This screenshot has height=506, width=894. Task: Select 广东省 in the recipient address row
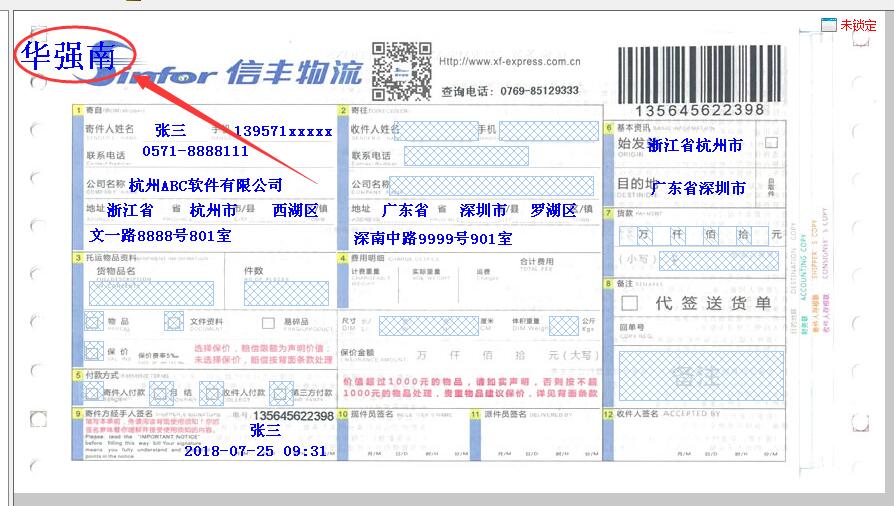[405, 211]
